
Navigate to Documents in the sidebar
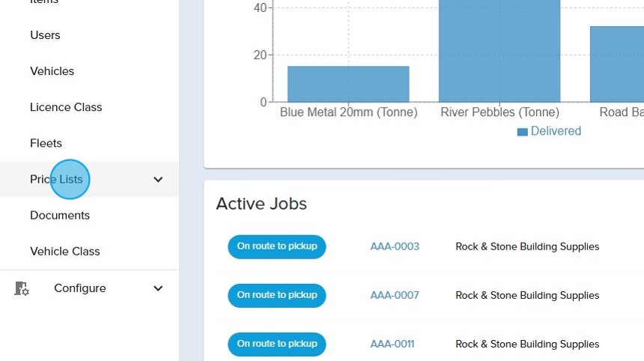(60, 215)
